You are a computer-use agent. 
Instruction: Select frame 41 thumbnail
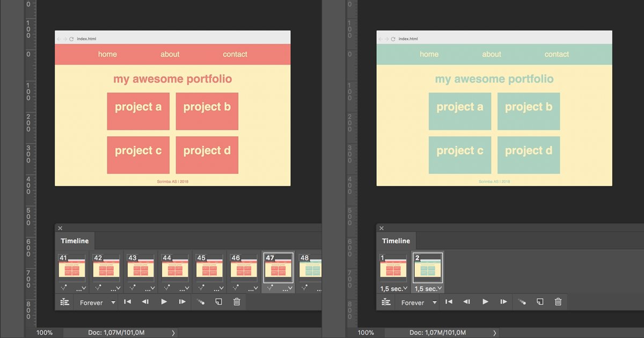click(x=72, y=267)
